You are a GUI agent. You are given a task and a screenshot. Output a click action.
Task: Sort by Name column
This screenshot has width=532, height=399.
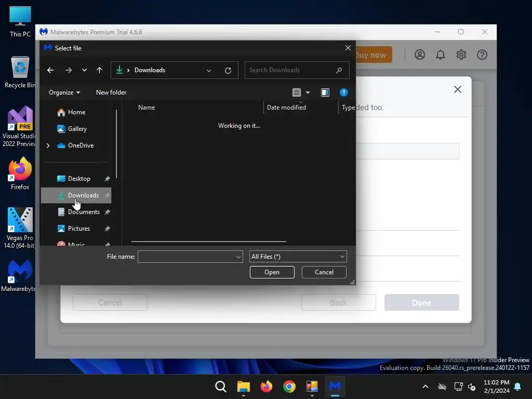(x=147, y=108)
